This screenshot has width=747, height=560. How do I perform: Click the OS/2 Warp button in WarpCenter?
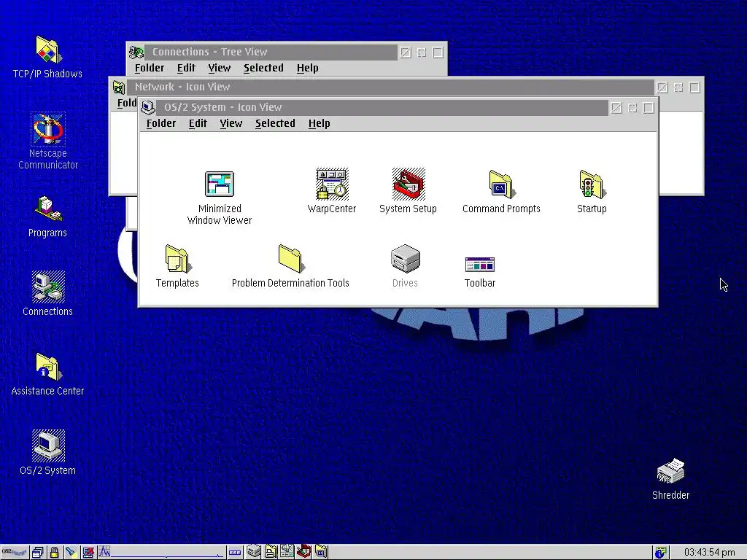(14, 553)
